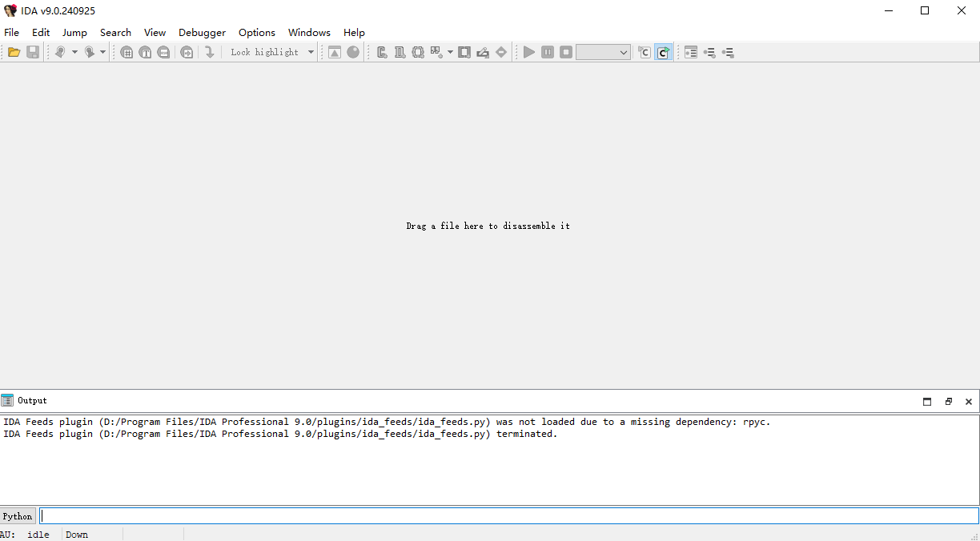Click the diamond-shaped minus toolbar icon
The width and height of the screenshot is (980, 541).
(501, 52)
